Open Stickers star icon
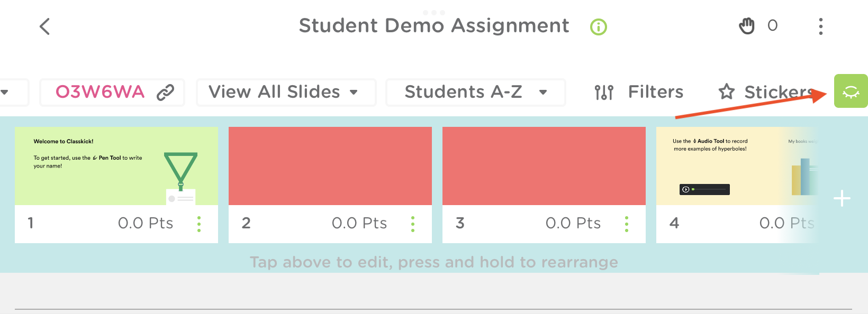Screen dimensions: 868x314 pyautogui.click(x=726, y=92)
